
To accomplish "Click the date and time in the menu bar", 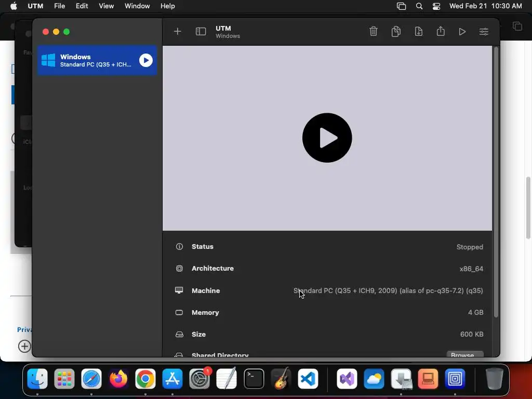I will point(486,6).
